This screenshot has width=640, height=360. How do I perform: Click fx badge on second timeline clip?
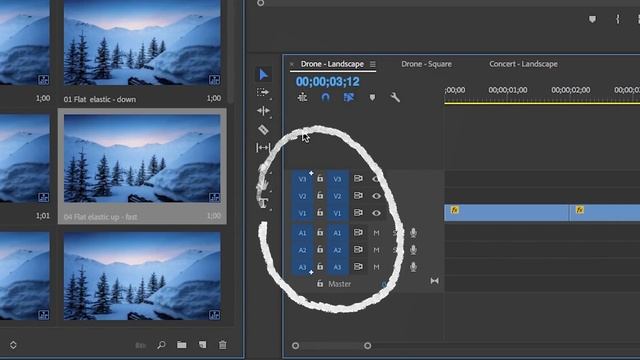click(x=580, y=210)
